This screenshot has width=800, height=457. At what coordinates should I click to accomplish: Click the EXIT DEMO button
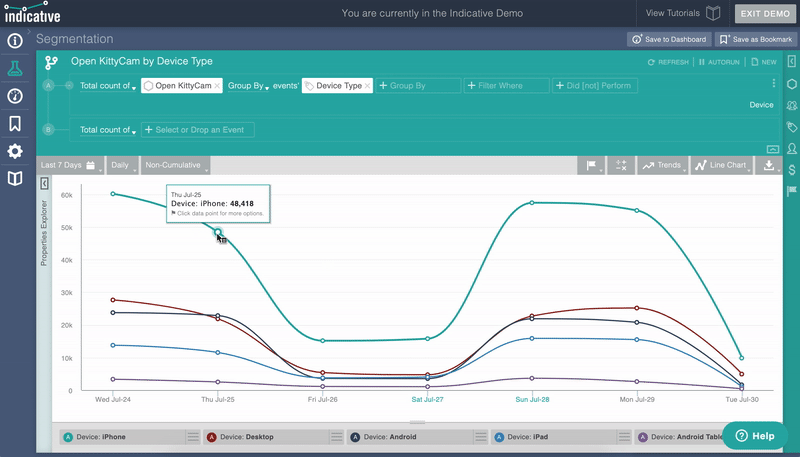click(765, 14)
